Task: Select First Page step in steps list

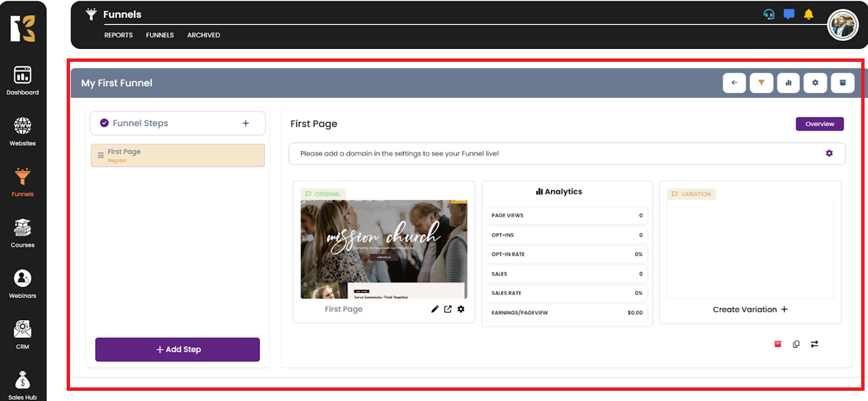Action: 178,155
